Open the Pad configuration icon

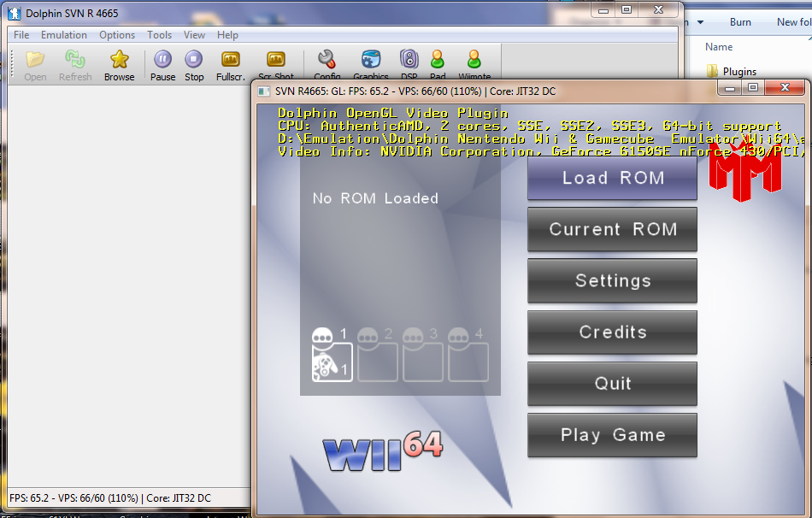pos(438,59)
